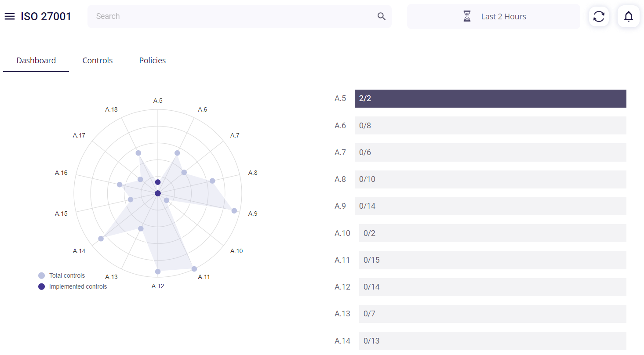Viewport: 644px width, 355px height.
Task: Click the A.9 total controls point on radar
Action: point(234,211)
